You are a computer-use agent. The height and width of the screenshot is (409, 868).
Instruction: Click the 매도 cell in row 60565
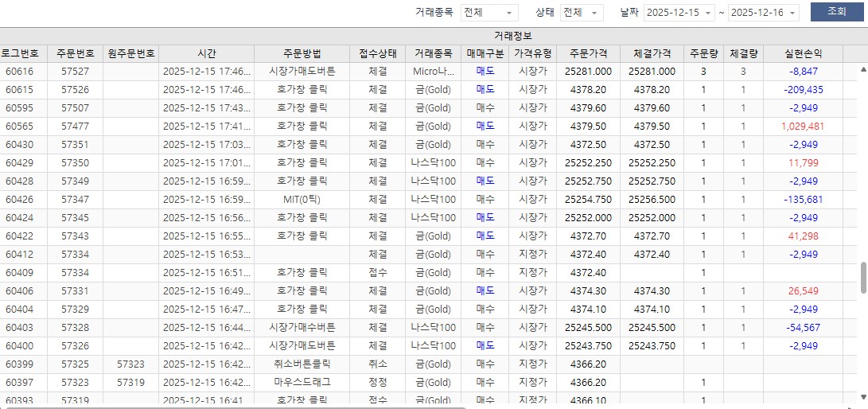coord(485,127)
